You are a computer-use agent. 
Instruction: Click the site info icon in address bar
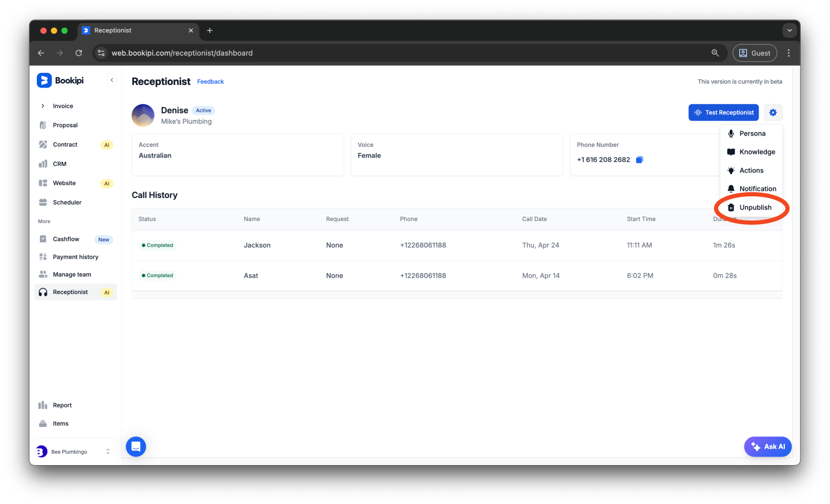tap(101, 53)
